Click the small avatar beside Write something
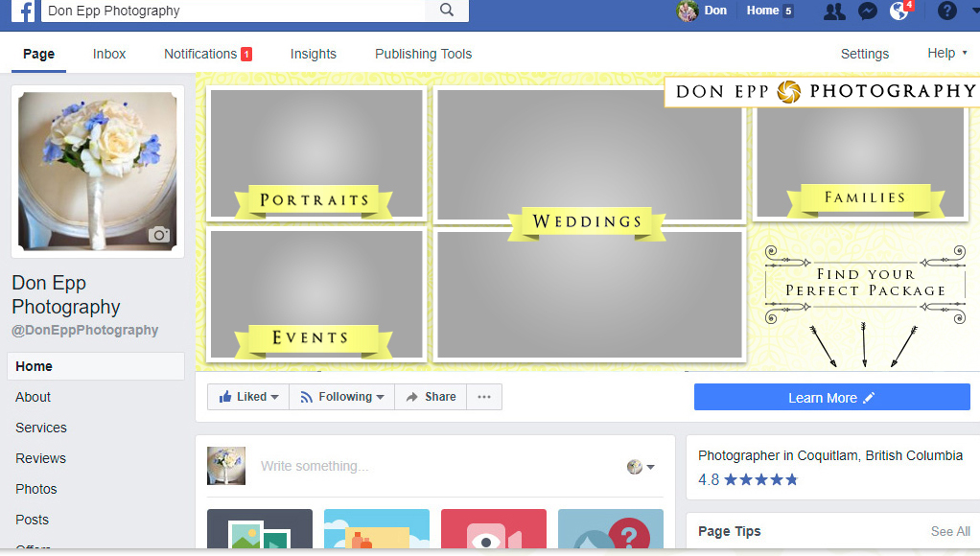This screenshot has height=556, width=980. point(226,466)
